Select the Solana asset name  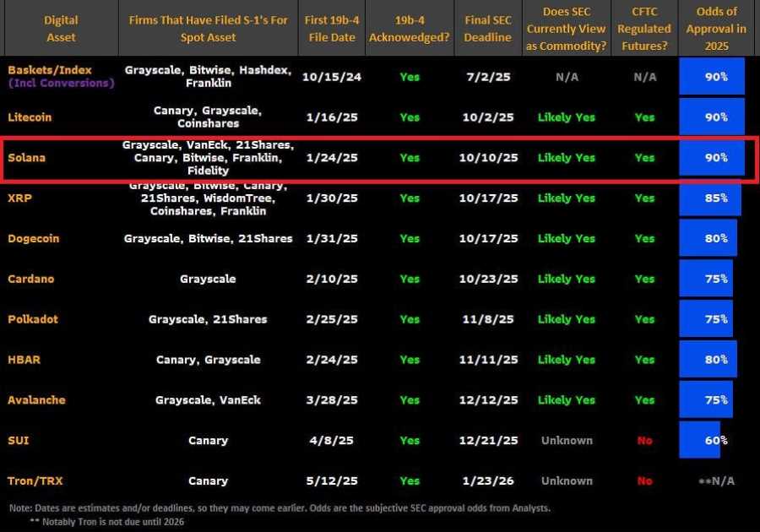(29, 158)
